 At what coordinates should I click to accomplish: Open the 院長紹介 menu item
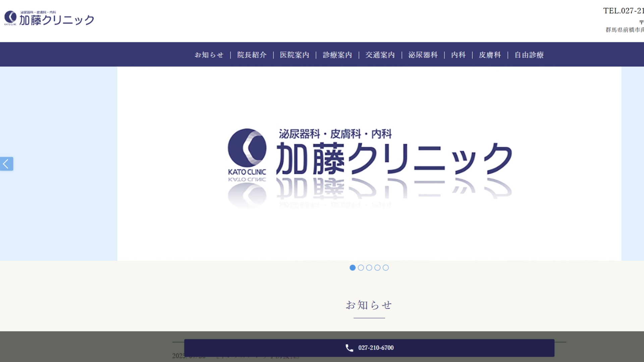[x=252, y=55]
